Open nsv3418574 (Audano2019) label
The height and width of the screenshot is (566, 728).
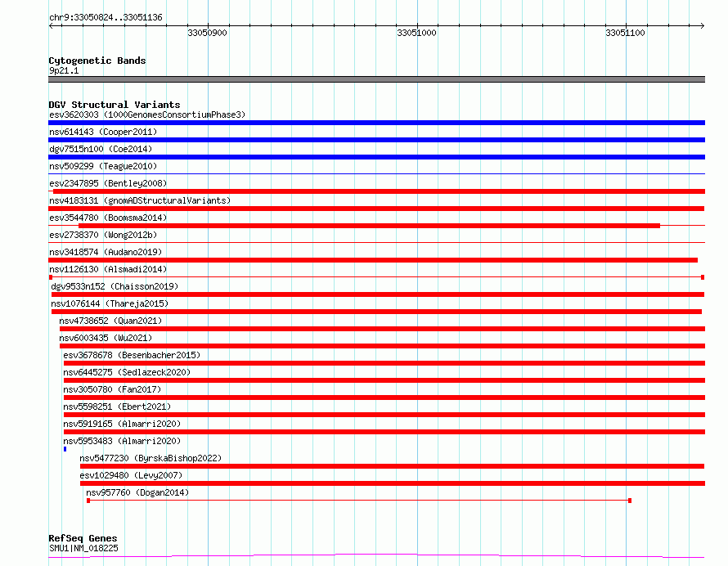(106, 252)
